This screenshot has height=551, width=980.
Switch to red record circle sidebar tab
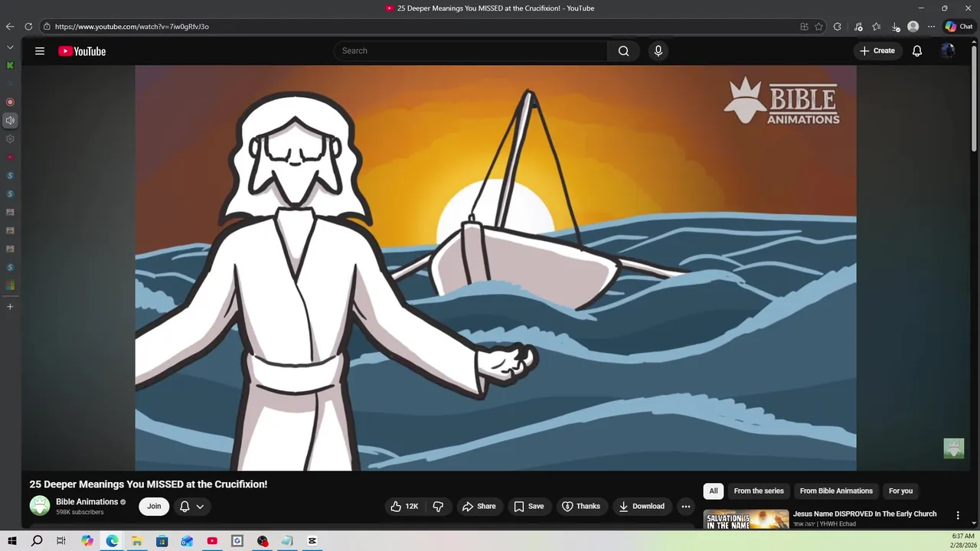tap(10, 102)
